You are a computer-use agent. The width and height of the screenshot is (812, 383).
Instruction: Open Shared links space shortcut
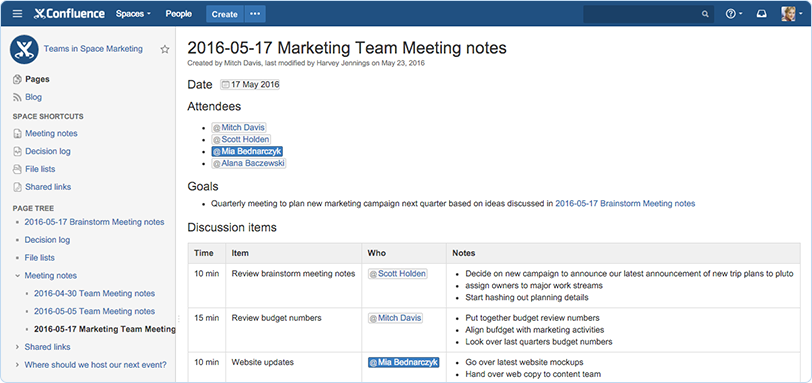(48, 187)
